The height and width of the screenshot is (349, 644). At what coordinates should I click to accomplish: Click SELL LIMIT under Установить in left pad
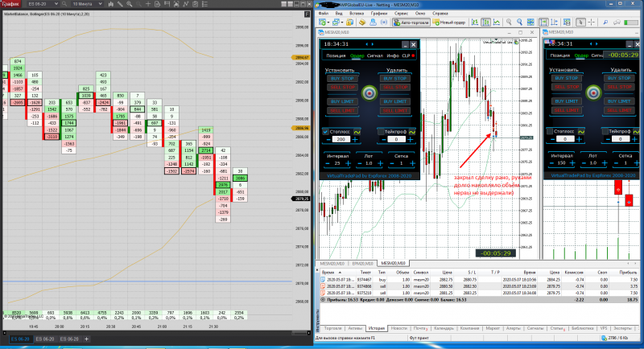coord(343,110)
